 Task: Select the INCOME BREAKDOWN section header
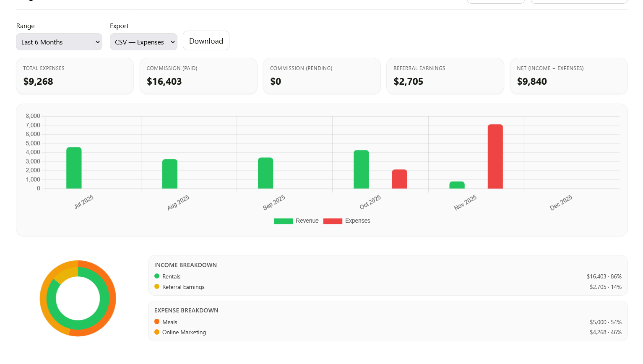185,265
